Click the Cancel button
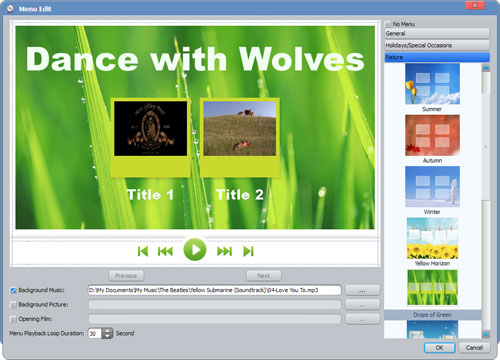This screenshot has height=360, width=500. click(x=474, y=348)
